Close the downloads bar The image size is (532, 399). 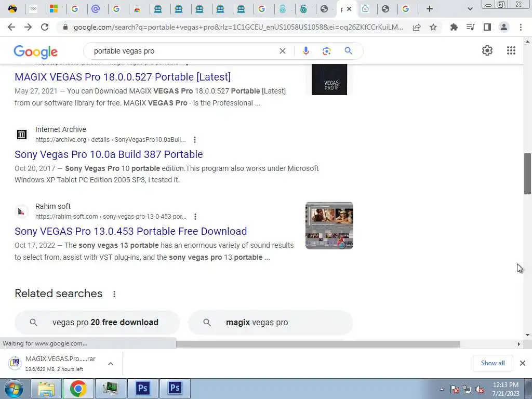click(x=523, y=363)
